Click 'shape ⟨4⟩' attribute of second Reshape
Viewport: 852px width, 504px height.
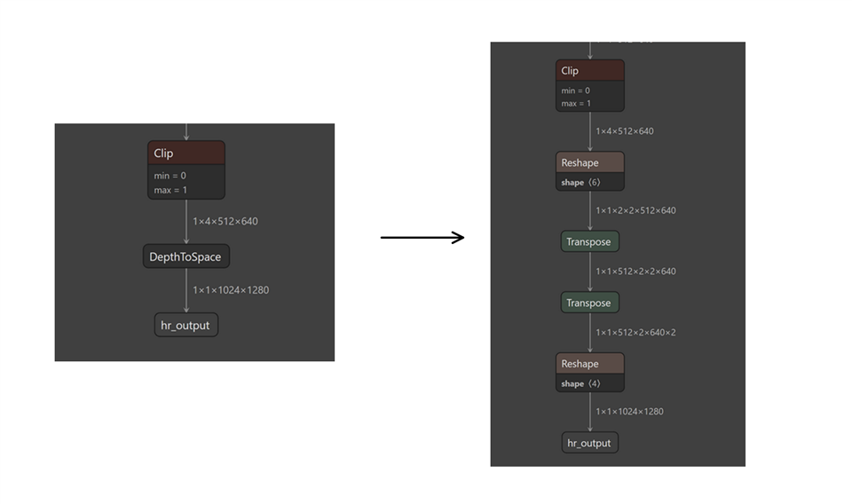pyautogui.click(x=580, y=383)
